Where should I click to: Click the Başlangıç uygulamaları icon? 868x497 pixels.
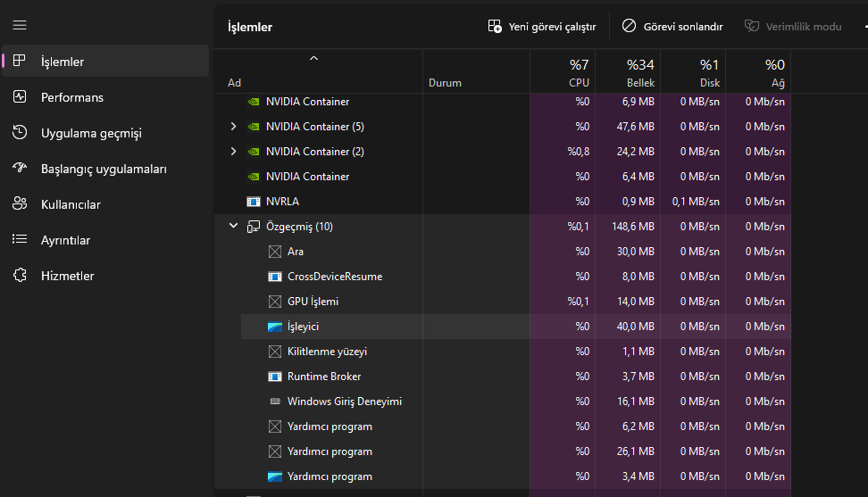[20, 169]
